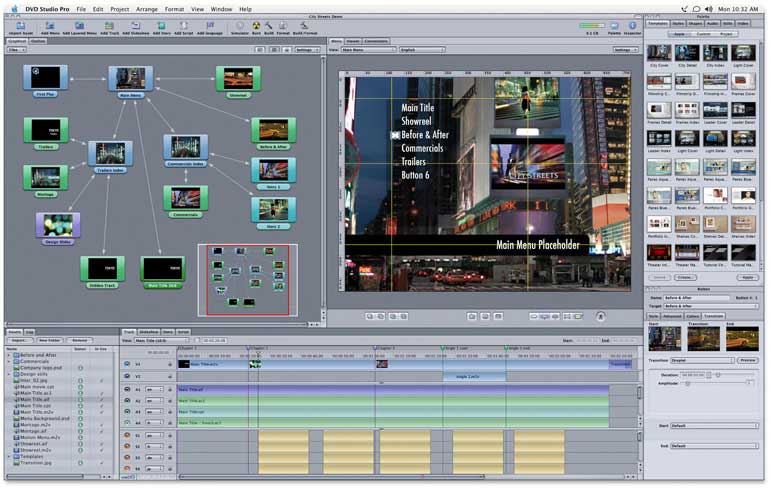The height and width of the screenshot is (488, 771).
Task: Select the Main Menu node in Graphical view
Action: [130, 80]
